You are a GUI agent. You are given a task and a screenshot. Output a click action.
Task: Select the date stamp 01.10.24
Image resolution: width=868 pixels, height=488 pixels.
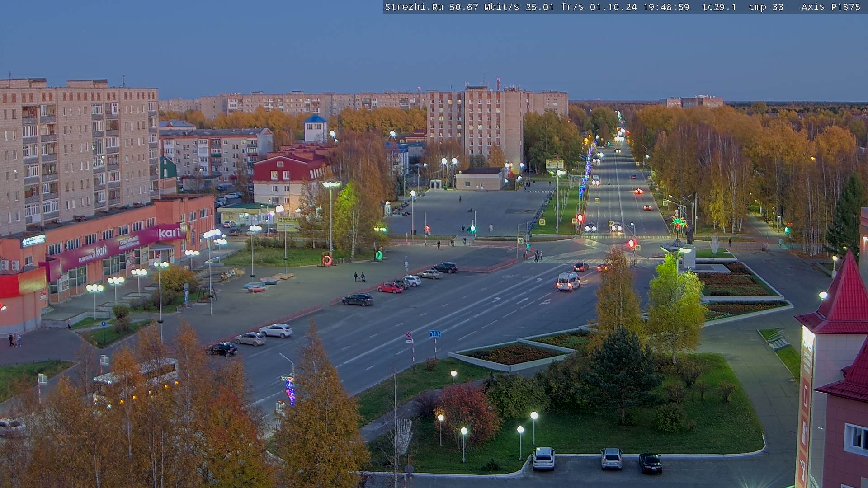(613, 7)
